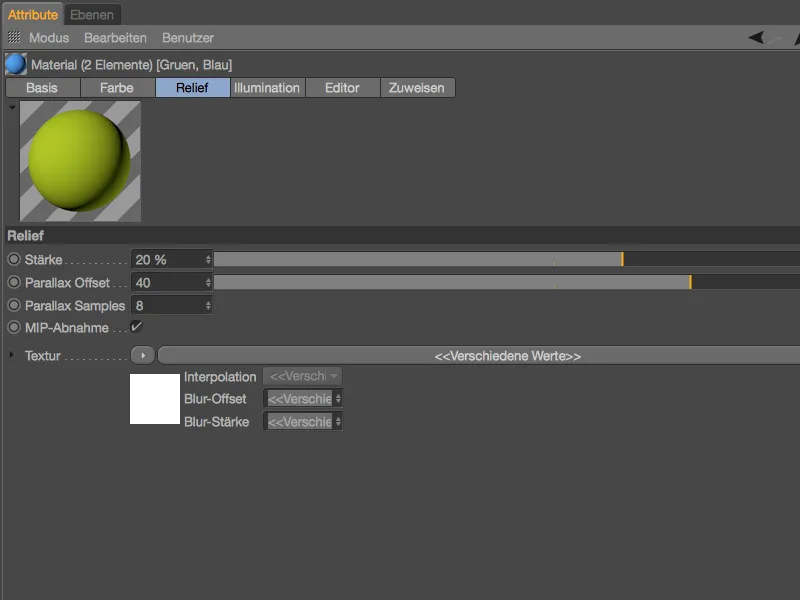The height and width of the screenshot is (600, 800).
Task: Click the green sphere material preview
Action: [80, 161]
